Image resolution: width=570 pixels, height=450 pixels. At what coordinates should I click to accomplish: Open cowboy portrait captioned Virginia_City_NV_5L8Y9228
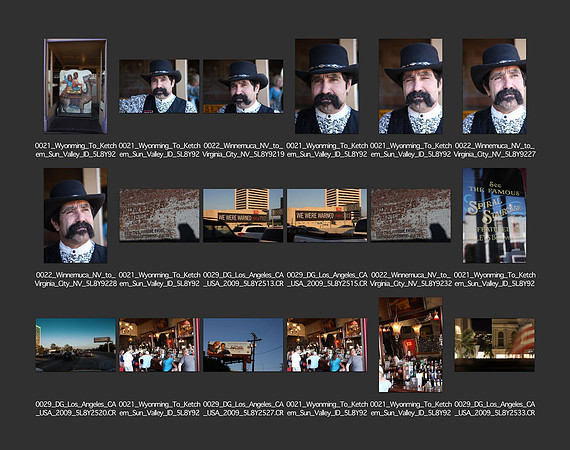[76, 216]
